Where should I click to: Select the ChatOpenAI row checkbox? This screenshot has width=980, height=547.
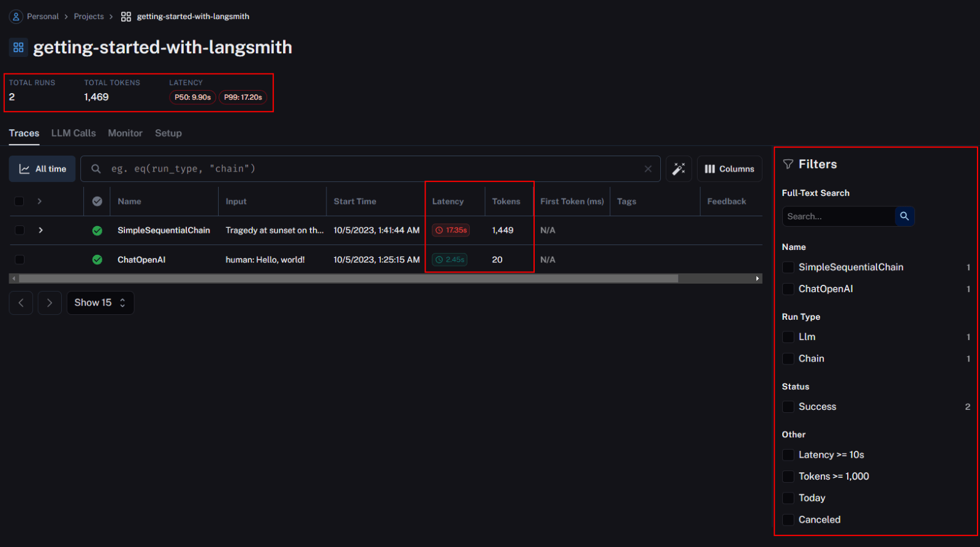click(19, 260)
